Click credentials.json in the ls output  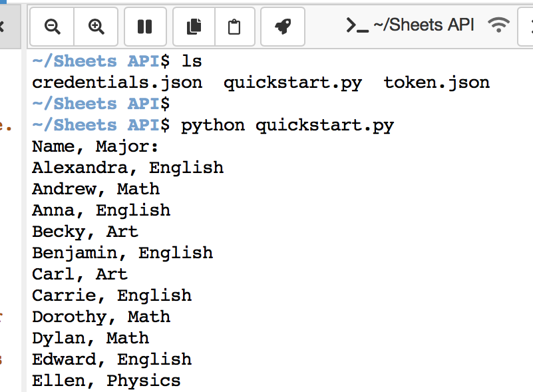click(117, 83)
